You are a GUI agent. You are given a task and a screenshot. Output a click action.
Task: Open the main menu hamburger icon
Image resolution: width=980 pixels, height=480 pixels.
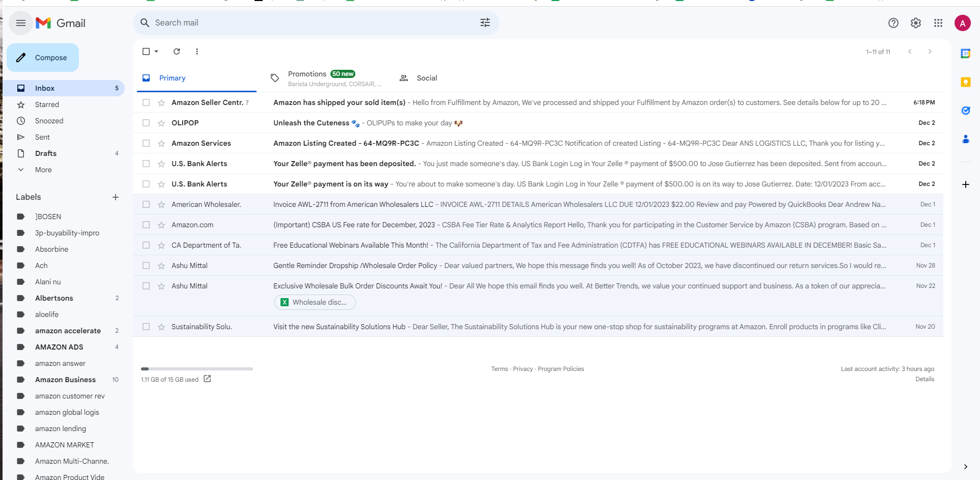[x=21, y=23]
